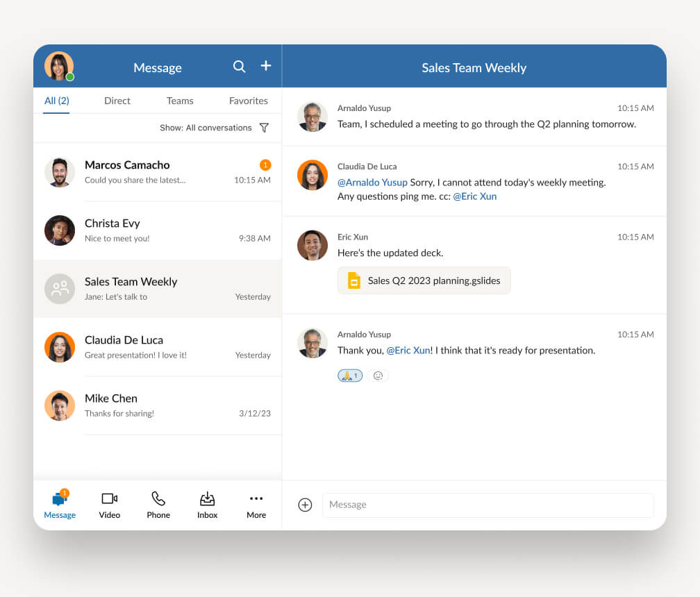Start a new conversation with the plus icon
Viewport: 700px width, 597px height.
pos(265,66)
